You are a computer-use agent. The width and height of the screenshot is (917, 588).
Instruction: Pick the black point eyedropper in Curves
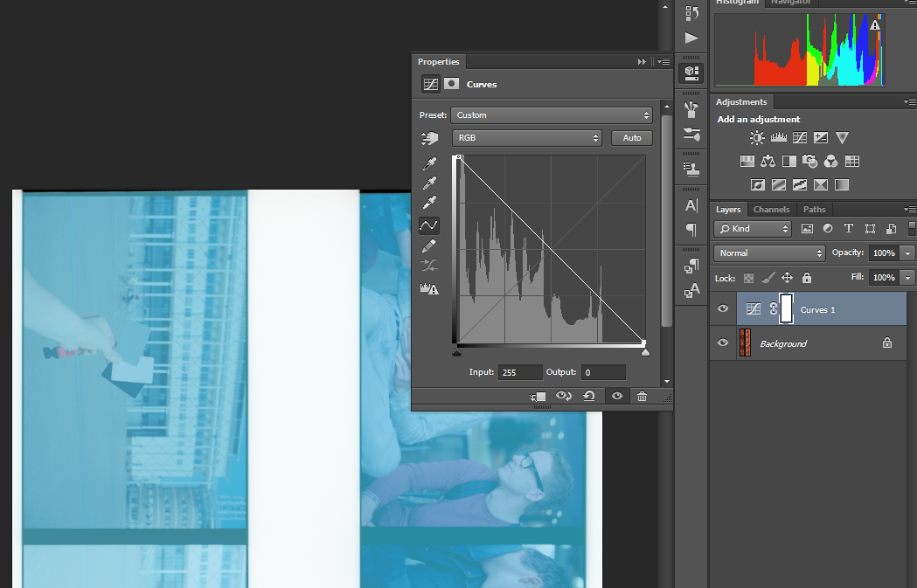429,163
